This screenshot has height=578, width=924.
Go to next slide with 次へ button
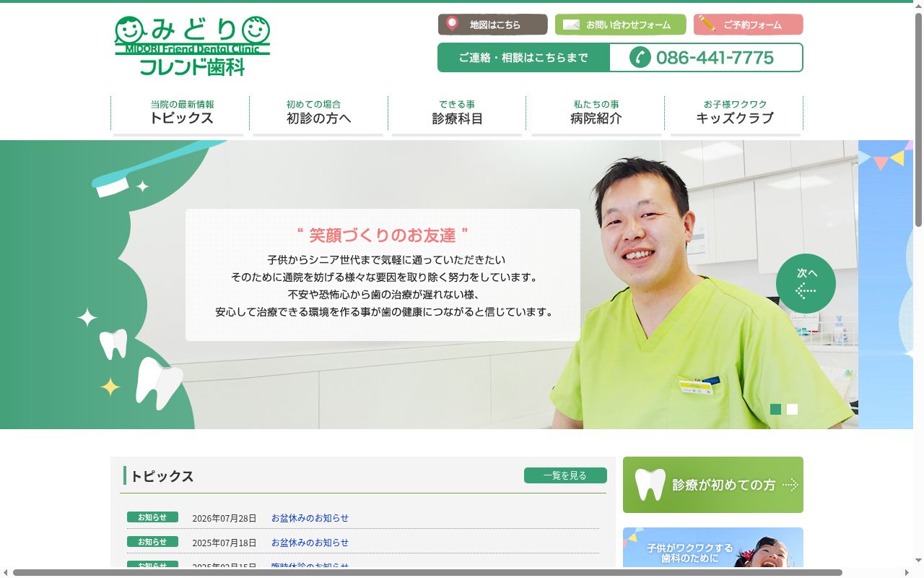[x=806, y=283]
